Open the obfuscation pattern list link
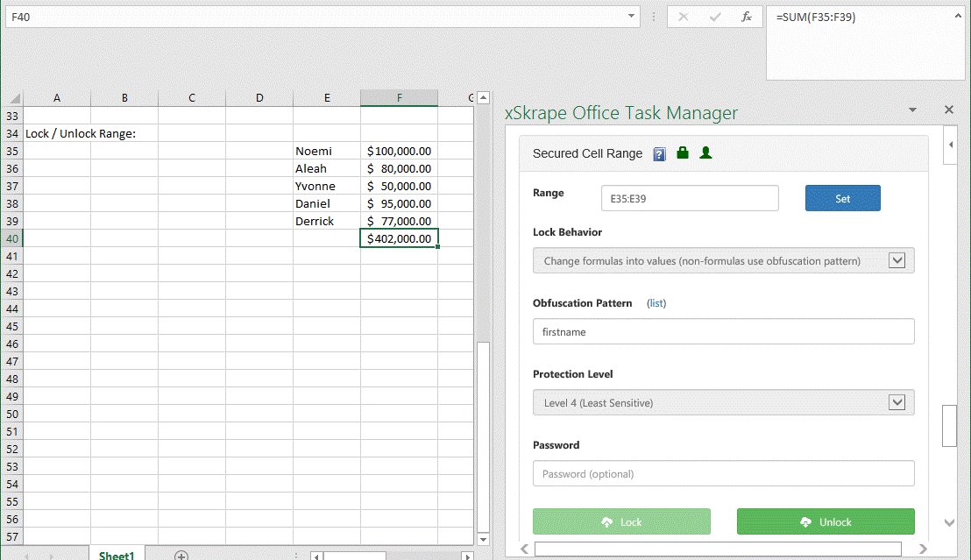 click(x=656, y=303)
